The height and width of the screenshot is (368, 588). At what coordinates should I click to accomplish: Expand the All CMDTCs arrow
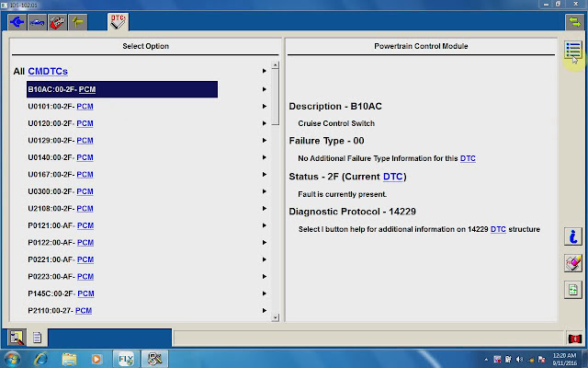pos(265,71)
